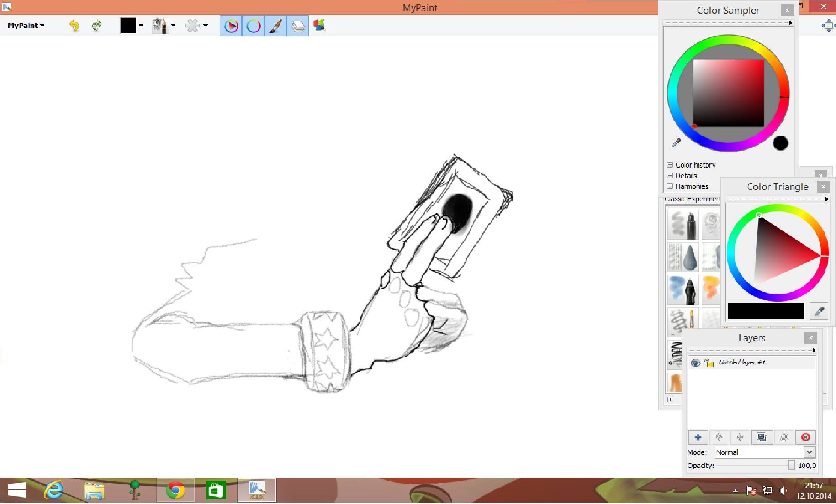Open the layer Mode dropdown
This screenshot has height=504, width=836.
coord(765,452)
